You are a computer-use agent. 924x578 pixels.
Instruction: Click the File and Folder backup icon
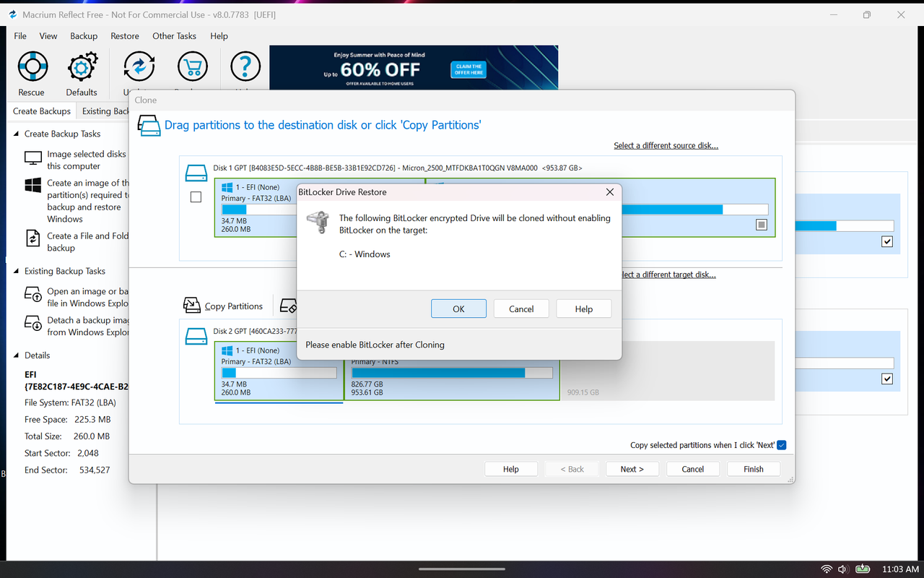33,239
